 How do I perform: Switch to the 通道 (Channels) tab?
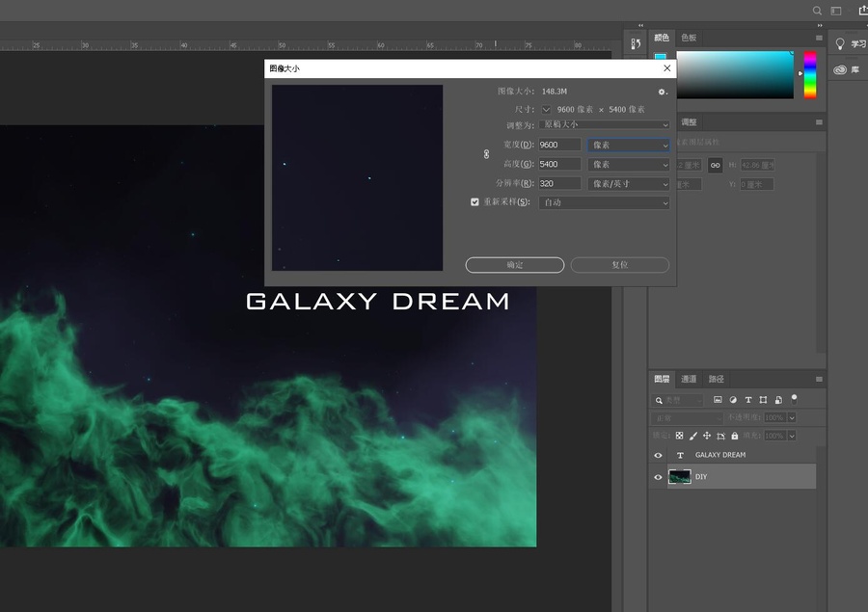click(x=689, y=379)
